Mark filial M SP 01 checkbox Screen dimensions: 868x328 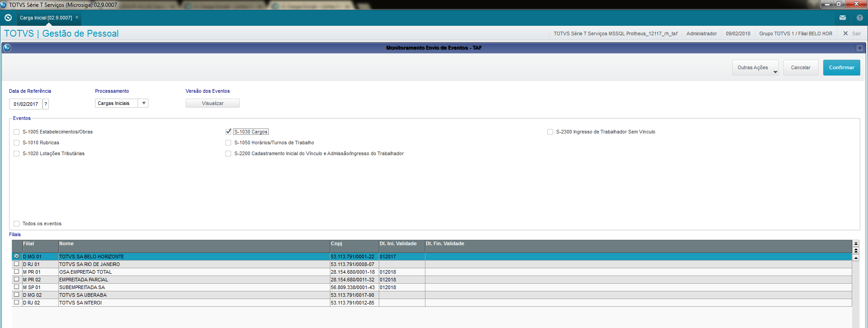(x=17, y=287)
